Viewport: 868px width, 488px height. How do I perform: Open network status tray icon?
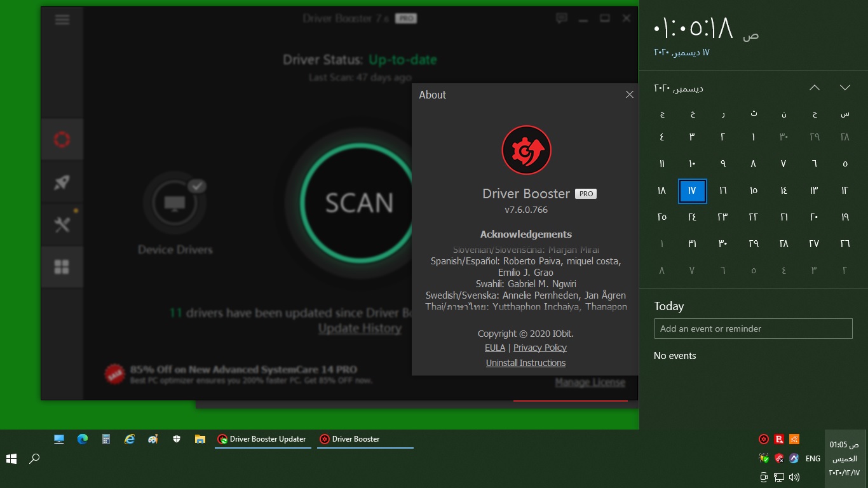(x=779, y=477)
